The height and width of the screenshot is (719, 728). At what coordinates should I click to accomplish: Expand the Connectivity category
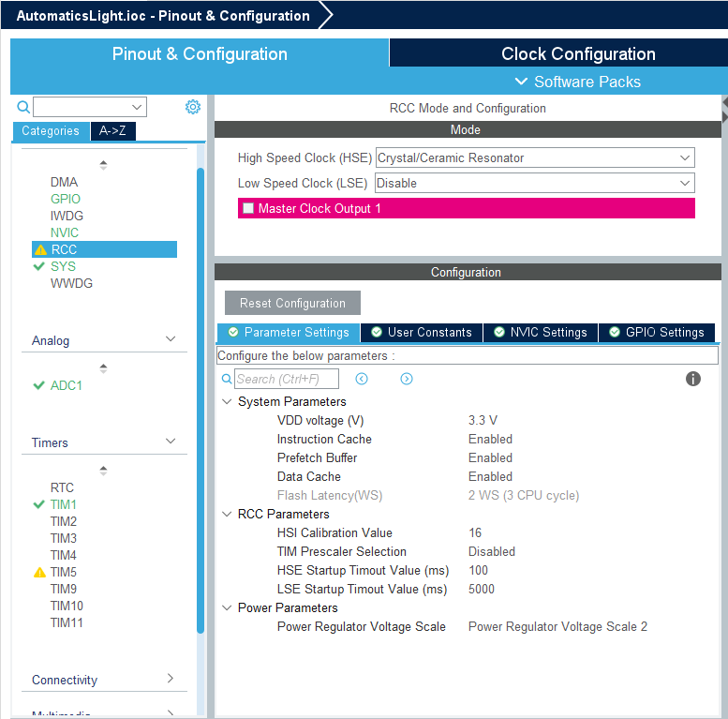point(171,679)
